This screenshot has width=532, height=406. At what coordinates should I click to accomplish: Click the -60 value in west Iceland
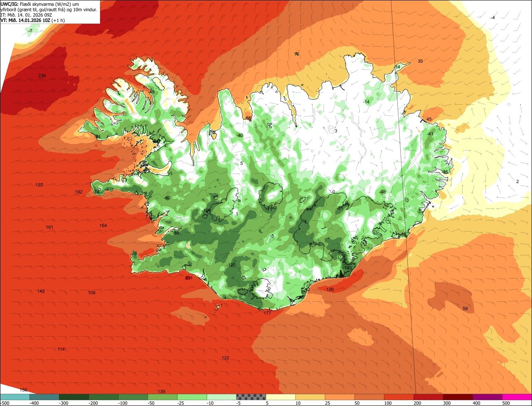pyautogui.click(x=167, y=198)
